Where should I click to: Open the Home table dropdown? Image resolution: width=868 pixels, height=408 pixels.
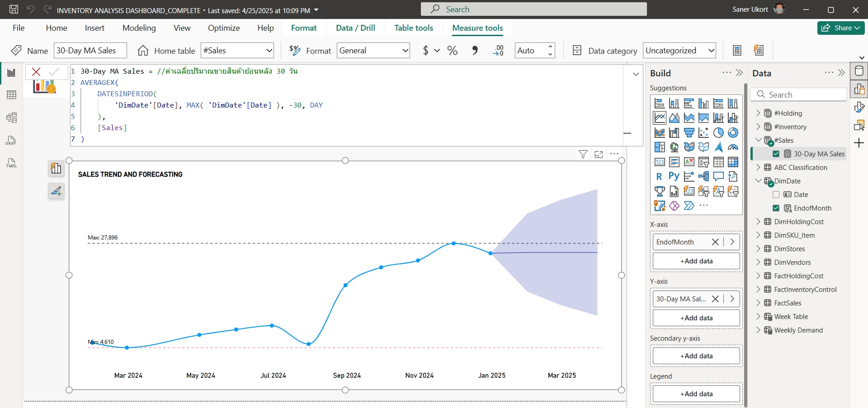point(237,51)
